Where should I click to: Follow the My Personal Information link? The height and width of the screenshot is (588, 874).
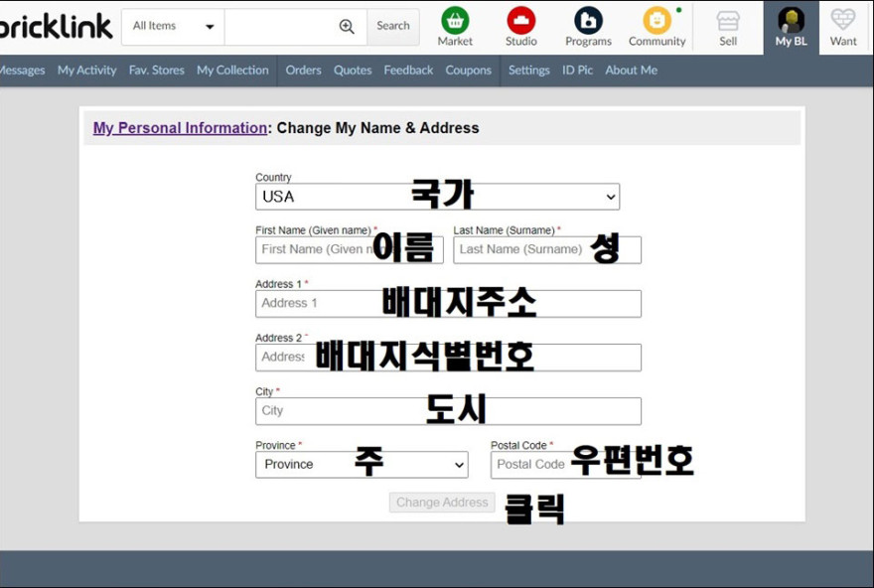180,128
